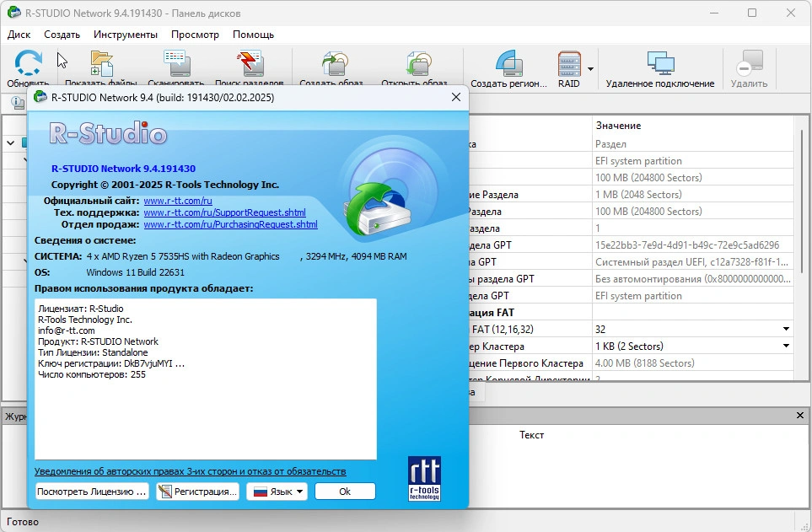This screenshot has width=812, height=532.
Task: Open the RAID dropdown arrow
Action: click(x=590, y=68)
